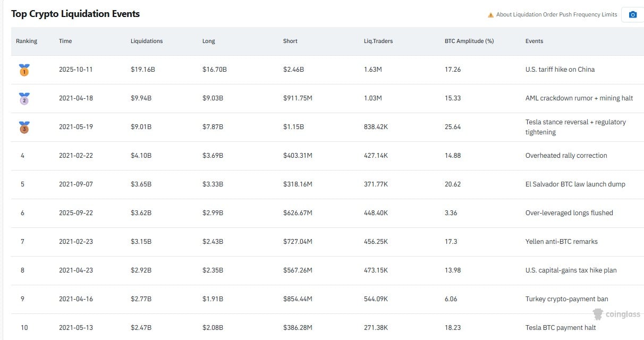Viewport: 644px width, 340px height.
Task: Click the bronze third-place medal icon
Action: pos(24,127)
